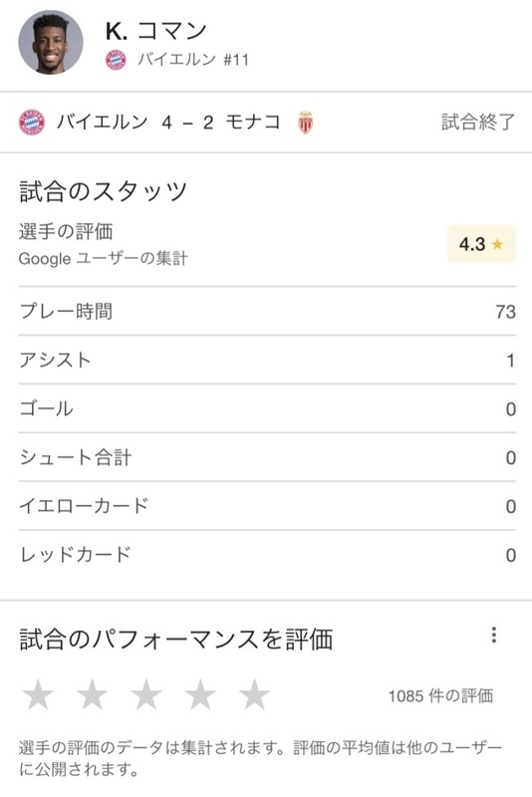Open the バイエルン 4 – 2 モナコ match score
Viewport: 532px width, 797px height.
point(168,123)
